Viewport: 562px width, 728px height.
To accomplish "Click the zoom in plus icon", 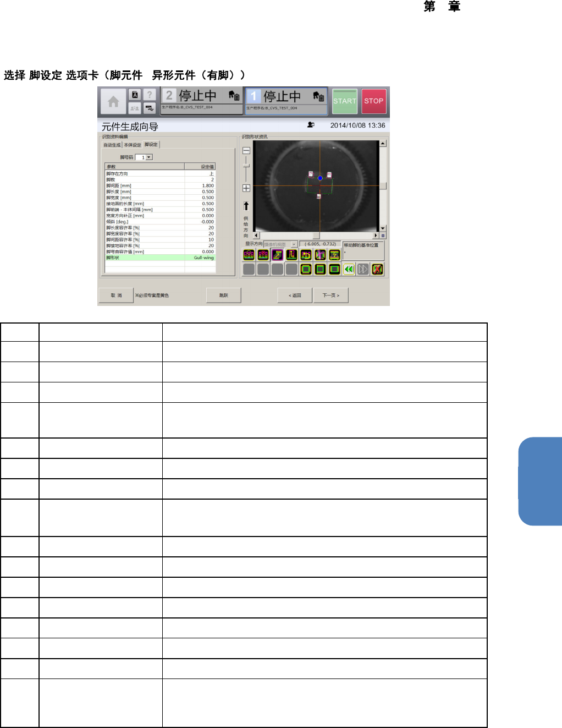I will tap(246, 188).
